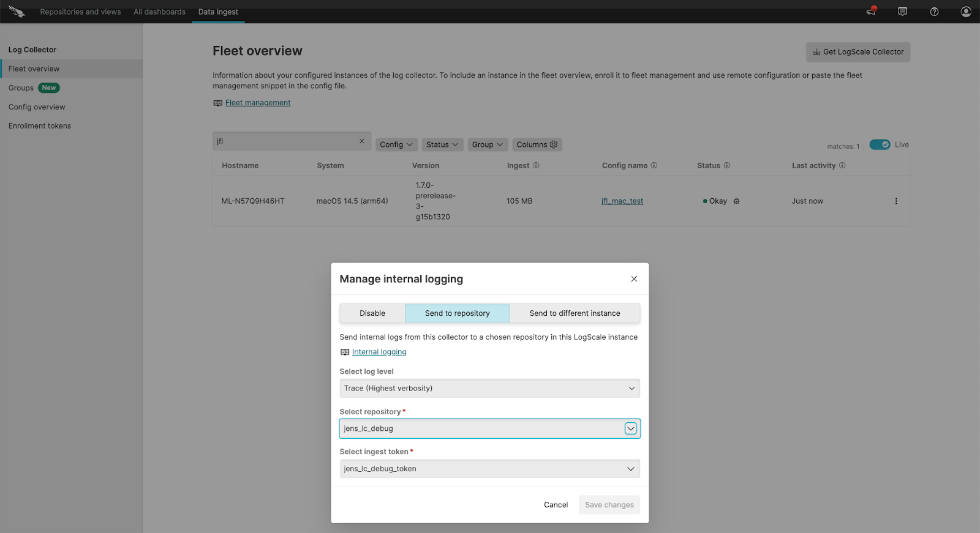Select Send to different instance option

tap(575, 313)
